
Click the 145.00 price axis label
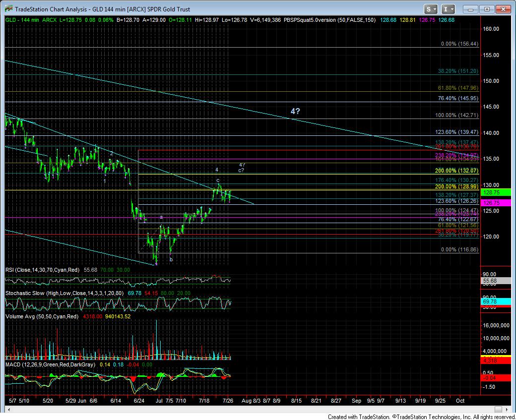click(491, 107)
